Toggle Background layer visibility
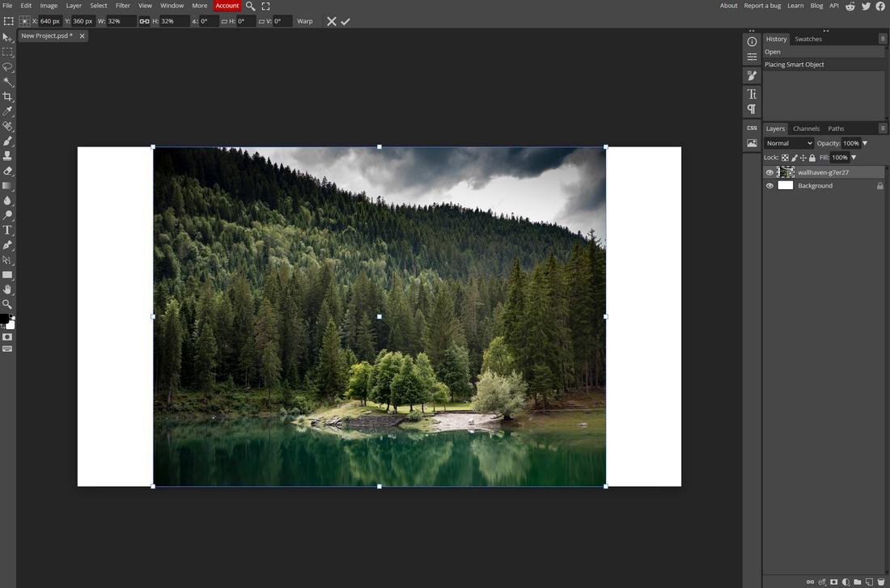The width and height of the screenshot is (890, 588). point(769,185)
